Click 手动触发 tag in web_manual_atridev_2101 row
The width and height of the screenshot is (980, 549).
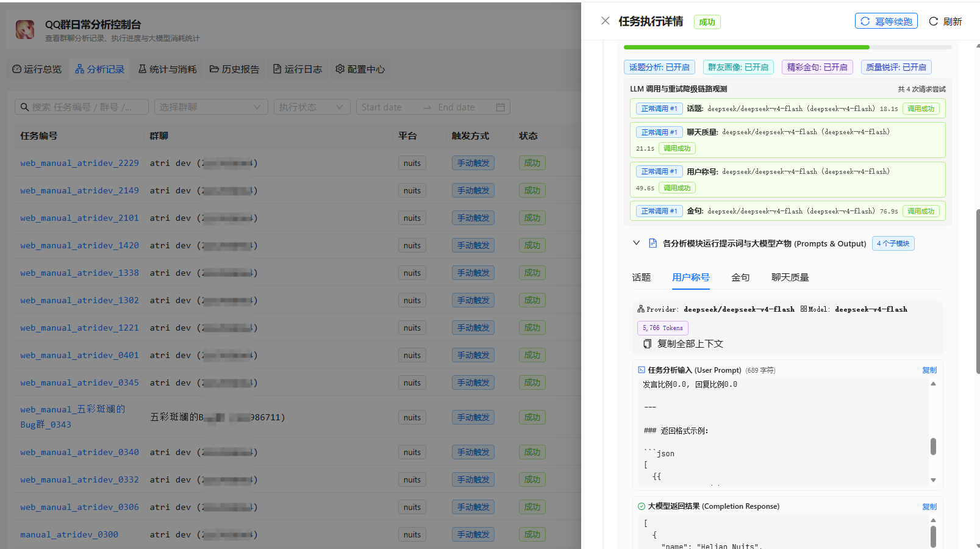click(473, 218)
